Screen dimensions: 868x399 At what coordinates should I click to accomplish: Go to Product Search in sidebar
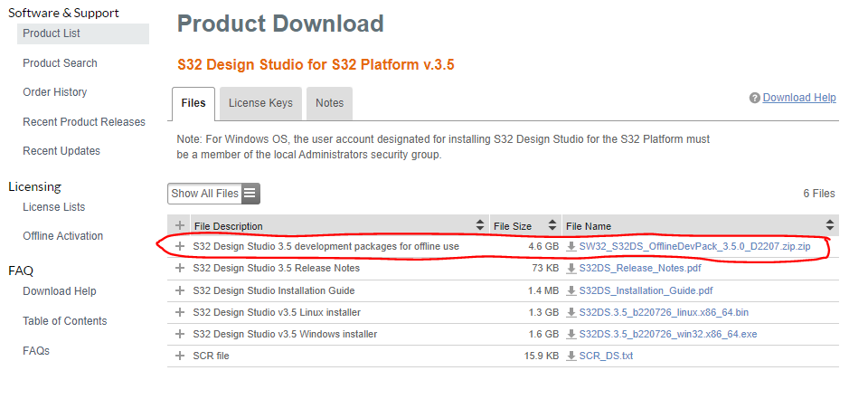60,63
